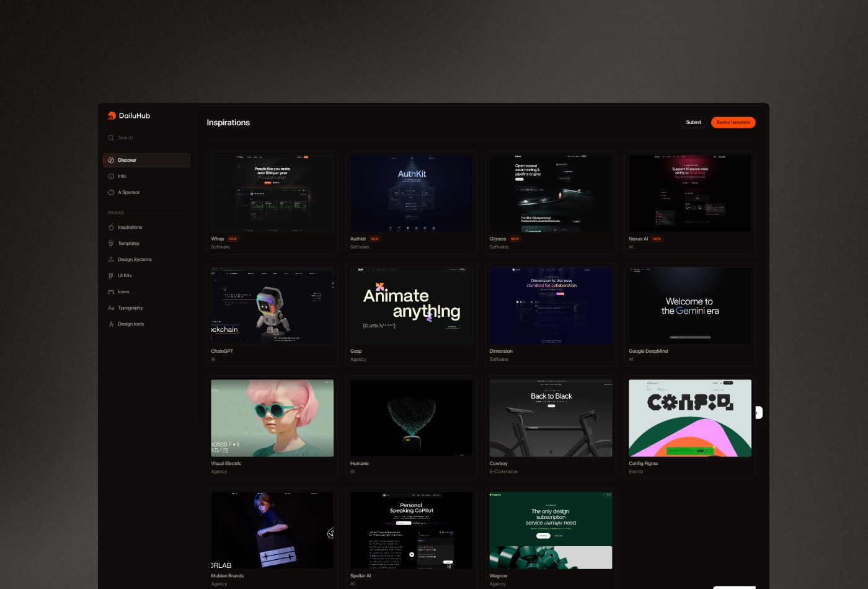Open Design Systems source
868x589 pixels.
click(146, 260)
